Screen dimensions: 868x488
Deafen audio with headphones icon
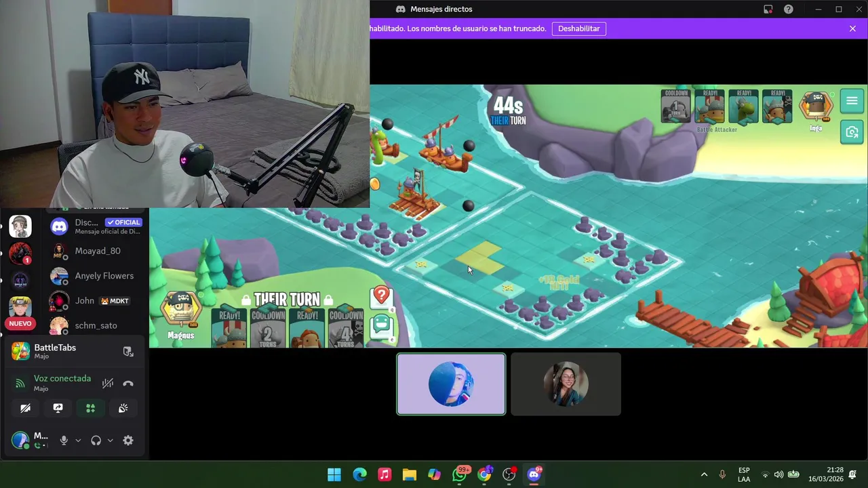(96, 441)
